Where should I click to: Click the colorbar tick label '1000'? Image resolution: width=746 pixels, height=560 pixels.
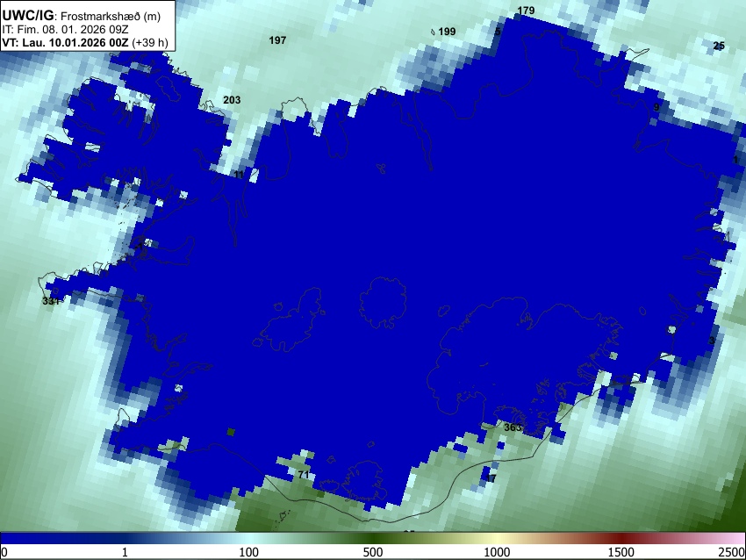[497, 552]
